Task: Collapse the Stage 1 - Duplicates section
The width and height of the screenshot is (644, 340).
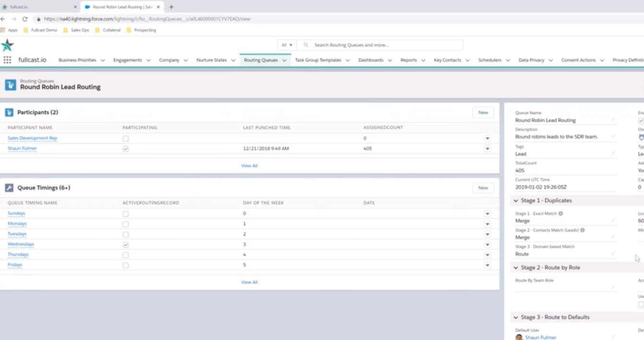Action: 516,200
